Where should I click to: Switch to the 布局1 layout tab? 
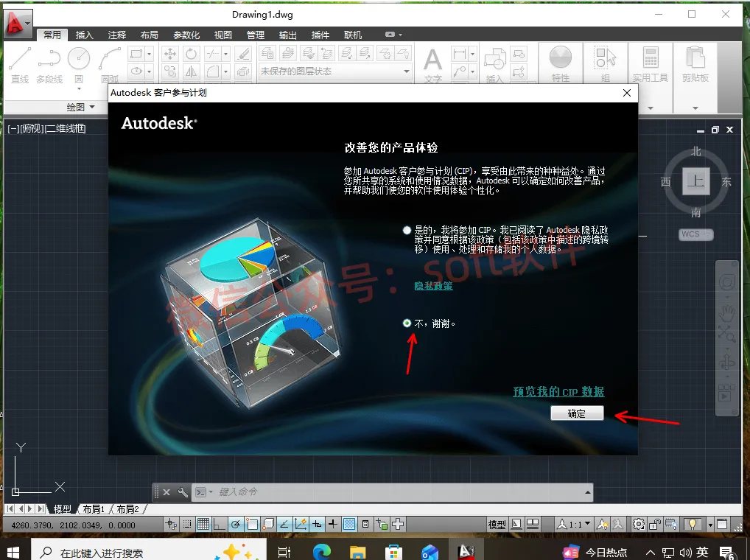tap(94, 509)
